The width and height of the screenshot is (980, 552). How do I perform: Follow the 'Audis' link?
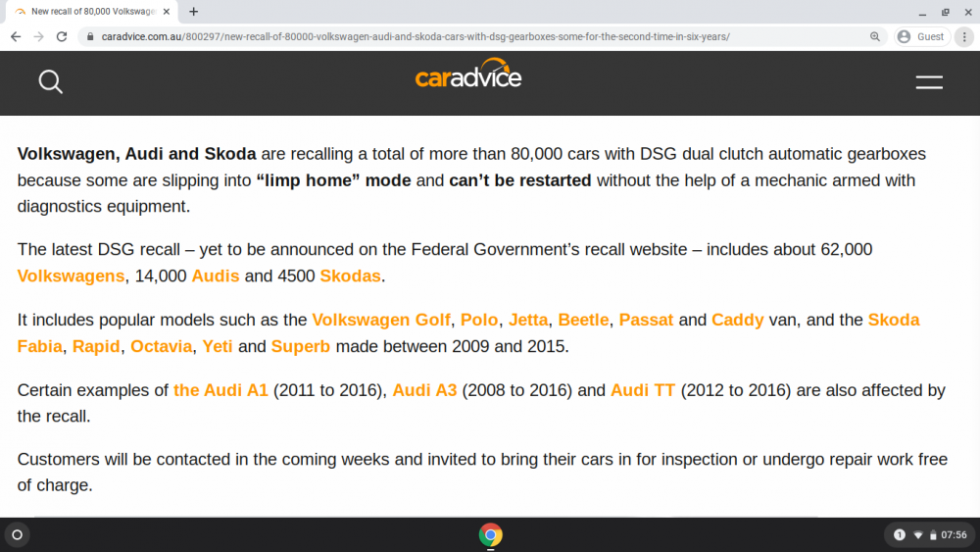pos(216,276)
